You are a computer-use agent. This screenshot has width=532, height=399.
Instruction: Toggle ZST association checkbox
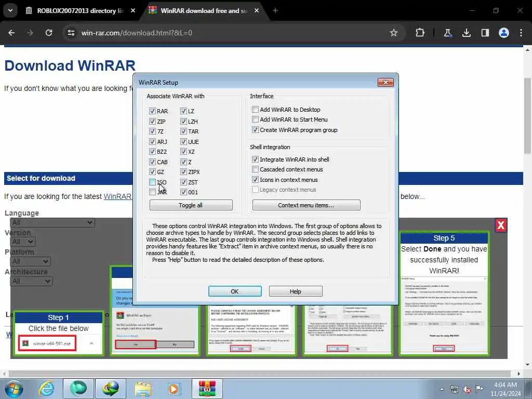tap(183, 182)
